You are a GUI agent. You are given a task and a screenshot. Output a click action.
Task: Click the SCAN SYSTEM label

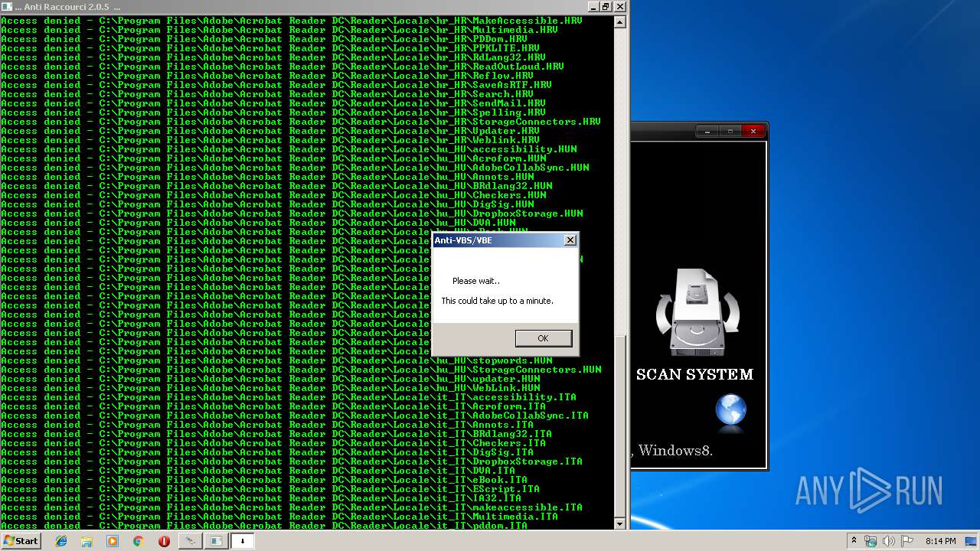click(x=694, y=374)
